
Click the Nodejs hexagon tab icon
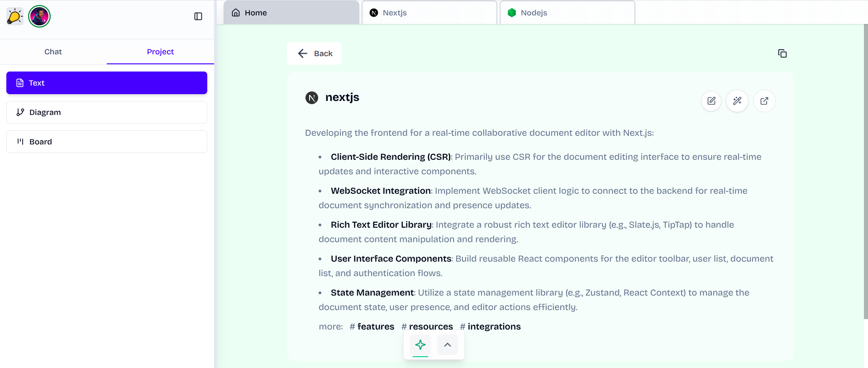(512, 13)
